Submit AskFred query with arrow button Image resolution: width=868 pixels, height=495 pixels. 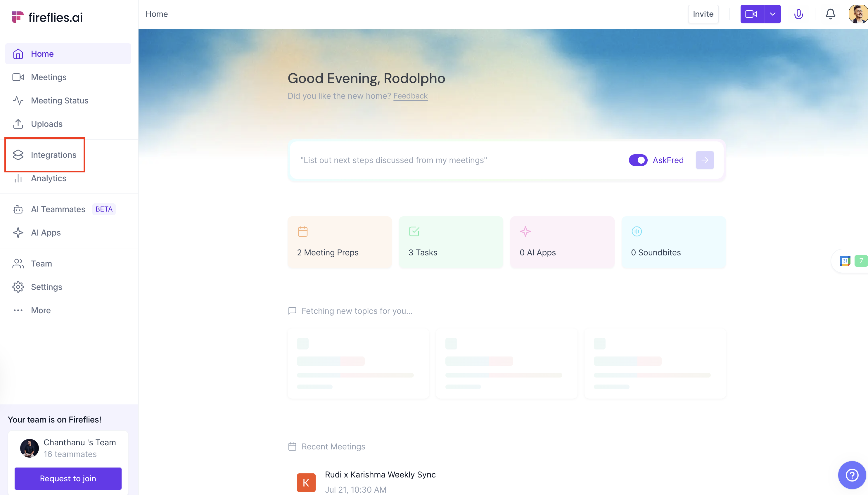coord(704,160)
